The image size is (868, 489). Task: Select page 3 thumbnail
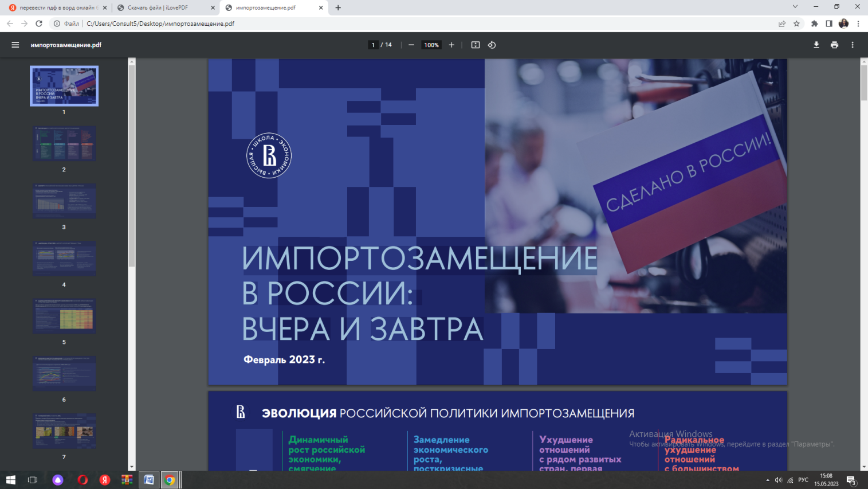tap(64, 201)
